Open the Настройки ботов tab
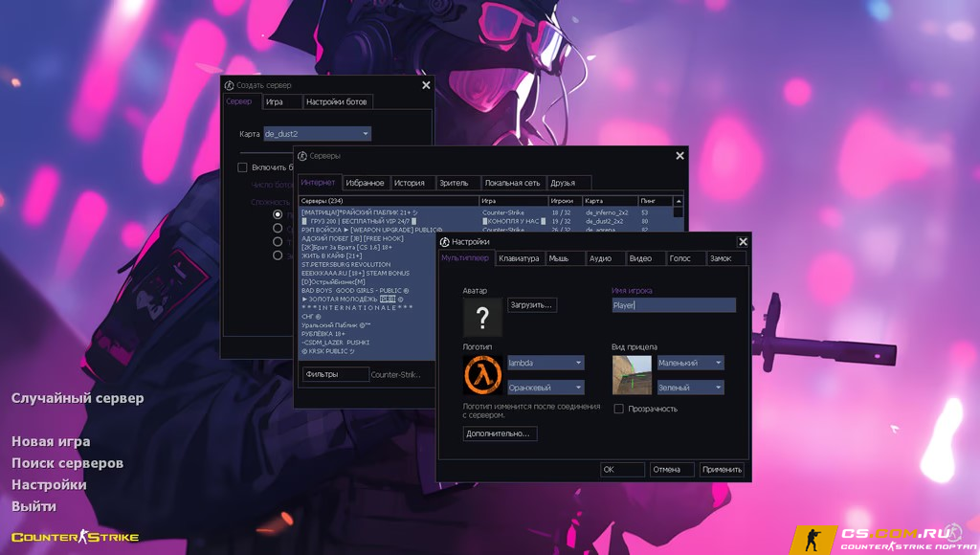 pos(337,101)
